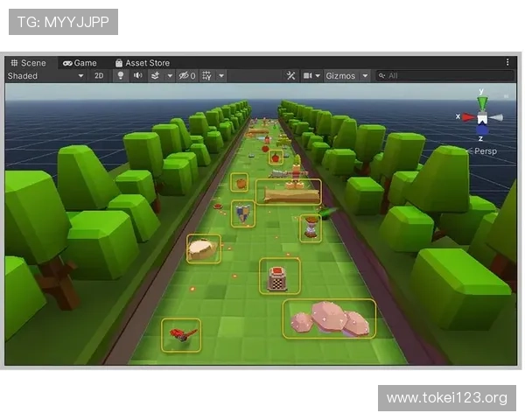Click the grid visibility icon
Screen dimensions: 525x420
207,76
